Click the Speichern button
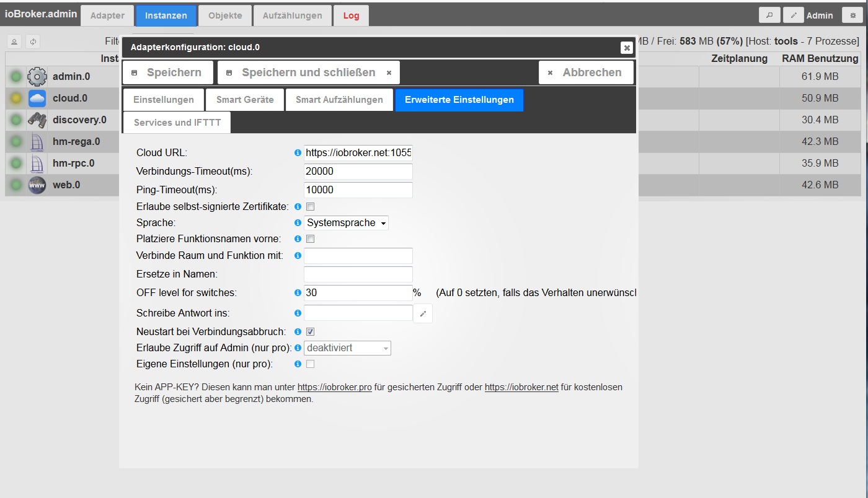The image size is (868, 498). 167,72
